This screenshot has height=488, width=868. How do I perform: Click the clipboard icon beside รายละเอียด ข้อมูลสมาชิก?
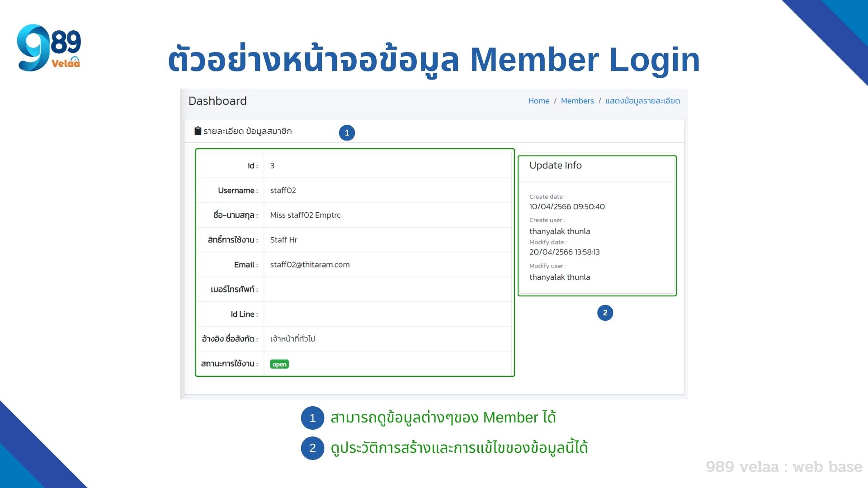[x=198, y=131]
